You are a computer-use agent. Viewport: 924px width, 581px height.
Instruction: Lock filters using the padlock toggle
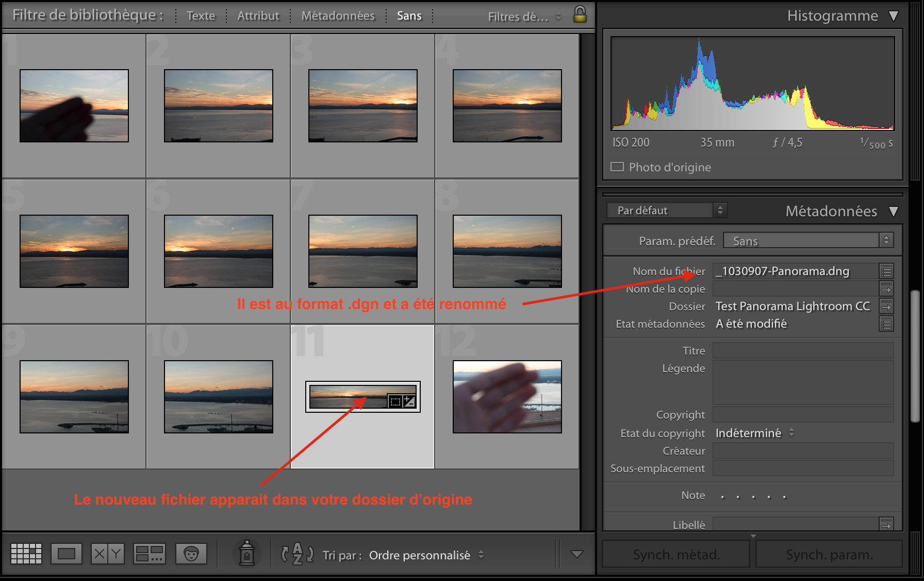coord(579,15)
